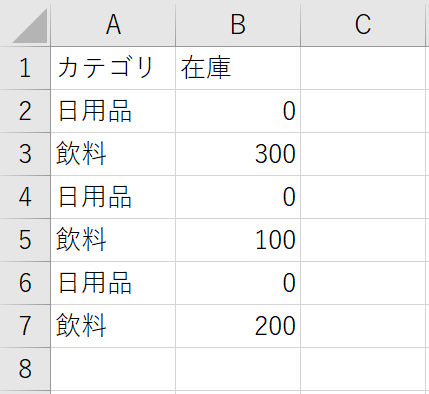This screenshot has width=429, height=394.
Task: Select cell B4 showing 0
Action: point(238,197)
